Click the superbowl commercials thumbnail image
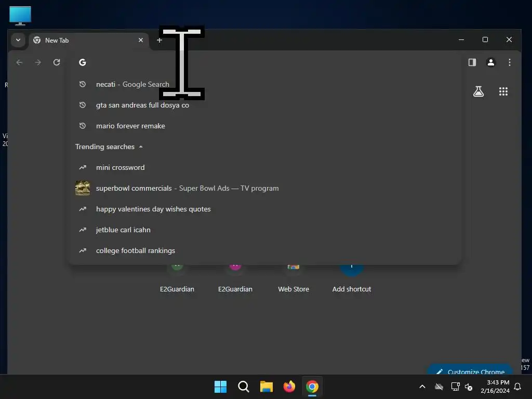Viewport: 532px width, 399px height. pyautogui.click(x=83, y=188)
